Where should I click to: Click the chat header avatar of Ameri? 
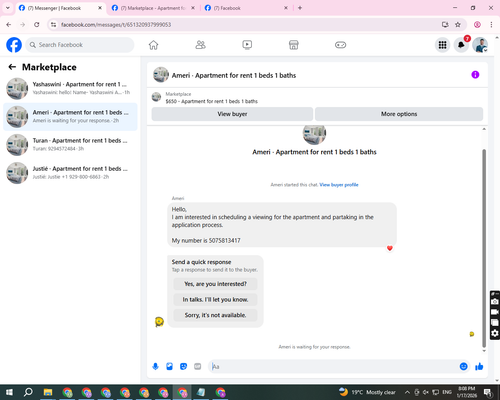[x=161, y=75]
